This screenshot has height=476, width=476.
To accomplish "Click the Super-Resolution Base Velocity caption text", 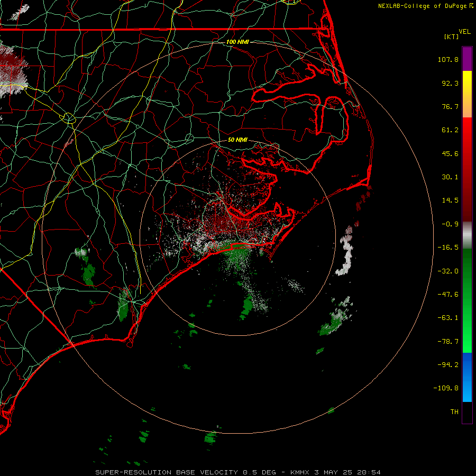I will 238,472.
